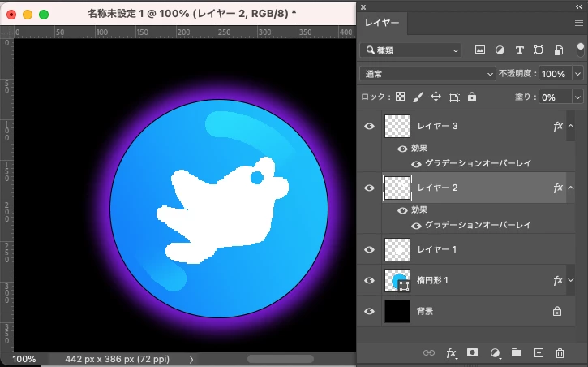The height and width of the screenshot is (367, 588).
Task: Open the 通常 blend mode dropdown
Action: click(427, 74)
